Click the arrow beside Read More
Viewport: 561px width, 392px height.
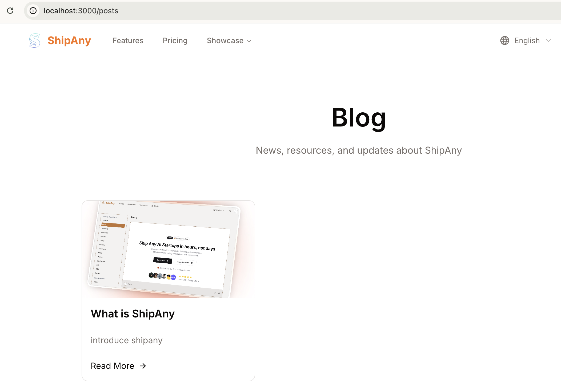[143, 366]
